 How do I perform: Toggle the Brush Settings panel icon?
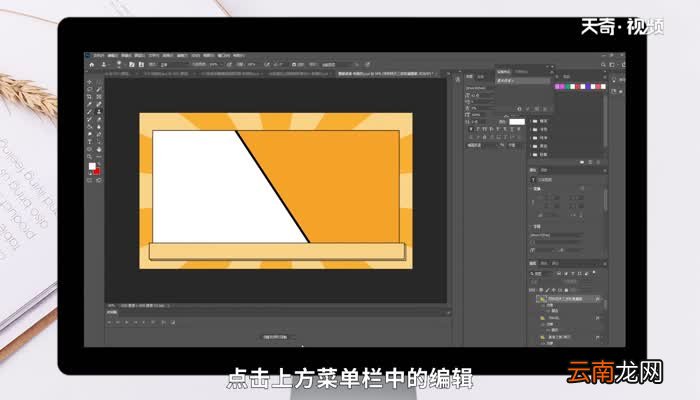pos(132,65)
